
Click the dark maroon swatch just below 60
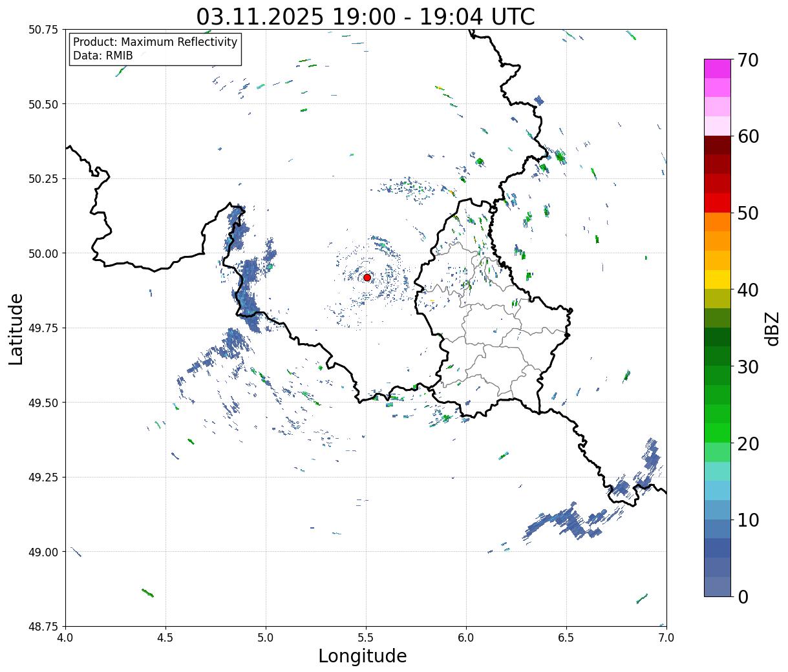coord(718,145)
